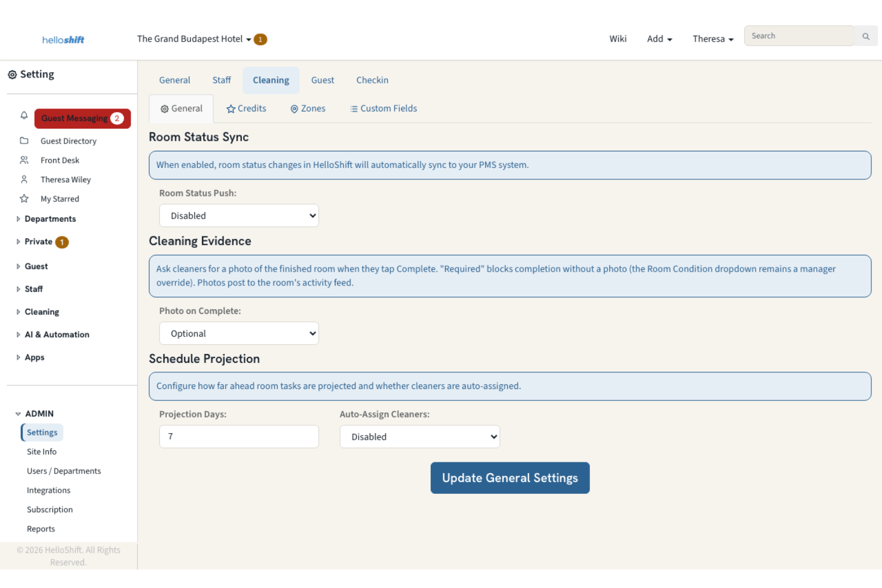
Task: Expand the Staff sidebar section
Action: tap(30, 290)
